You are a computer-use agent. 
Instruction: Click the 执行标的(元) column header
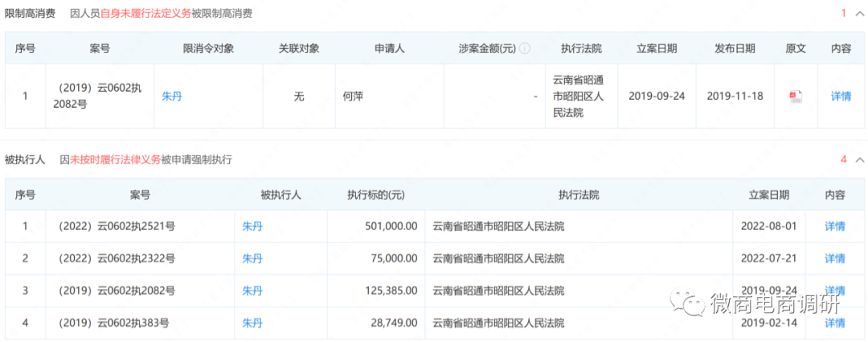coord(376,195)
